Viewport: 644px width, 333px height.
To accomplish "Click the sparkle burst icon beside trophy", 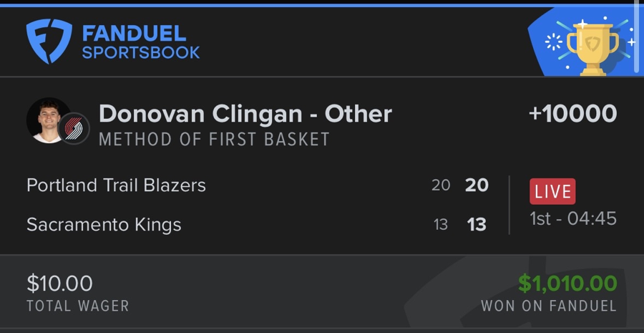I will 554,42.
